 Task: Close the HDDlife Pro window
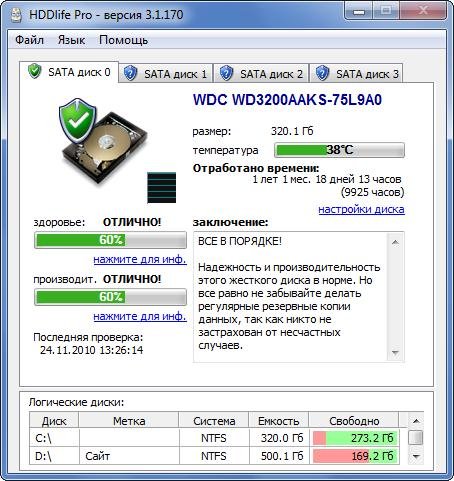tap(423, 11)
